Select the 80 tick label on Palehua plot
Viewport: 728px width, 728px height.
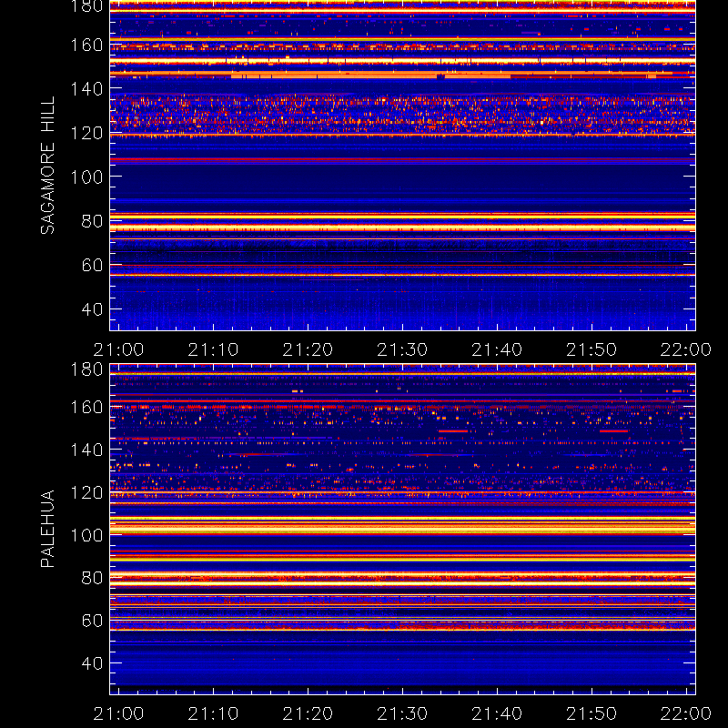coord(92,578)
